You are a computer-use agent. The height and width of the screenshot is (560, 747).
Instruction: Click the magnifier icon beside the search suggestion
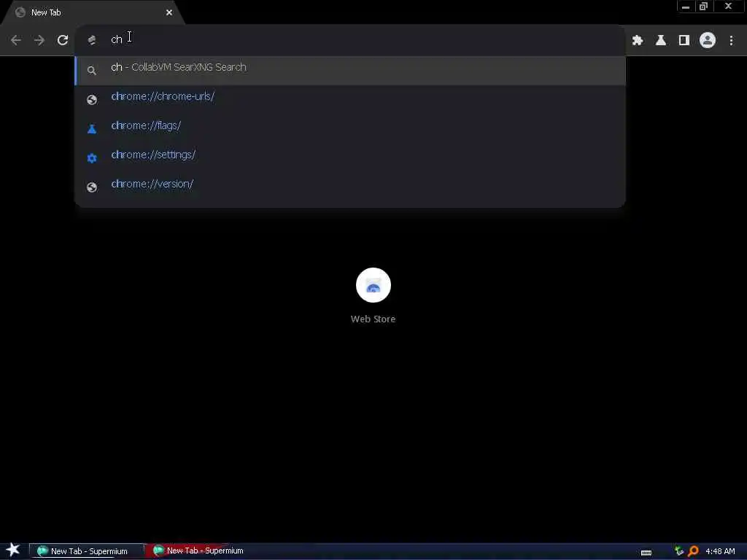click(91, 71)
